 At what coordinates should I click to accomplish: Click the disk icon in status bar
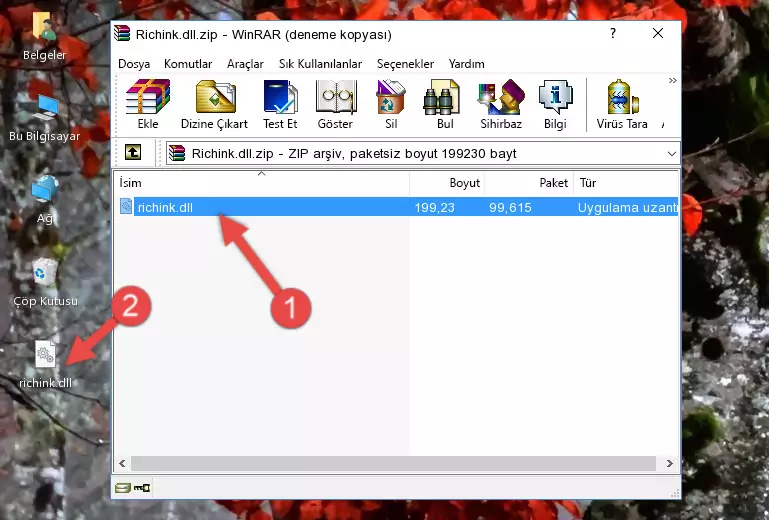(x=123, y=488)
